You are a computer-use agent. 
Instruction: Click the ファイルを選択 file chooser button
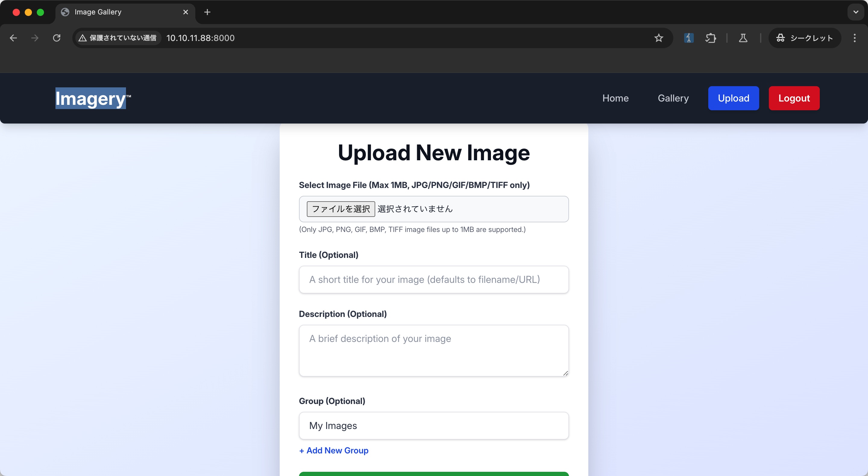coord(341,209)
